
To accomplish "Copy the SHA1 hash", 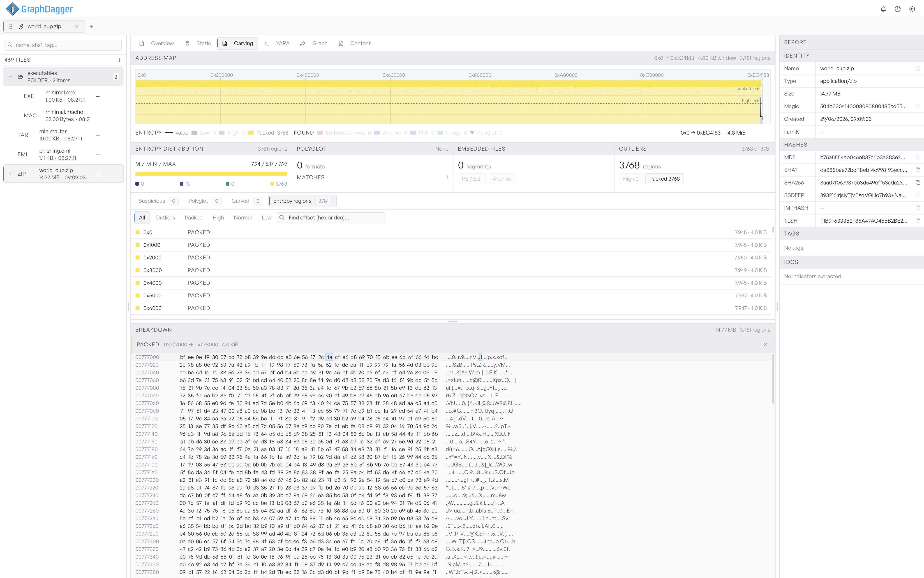I will point(918,170).
